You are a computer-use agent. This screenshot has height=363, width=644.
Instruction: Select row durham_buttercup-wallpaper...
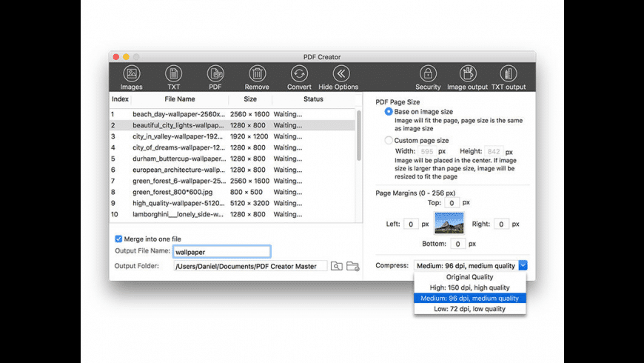tap(232, 159)
